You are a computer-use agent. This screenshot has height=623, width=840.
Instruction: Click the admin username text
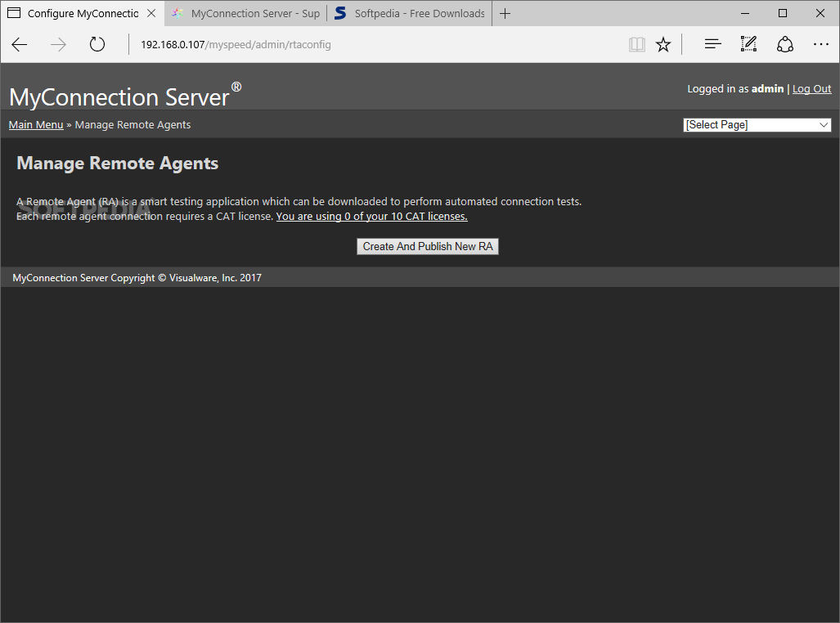(767, 89)
